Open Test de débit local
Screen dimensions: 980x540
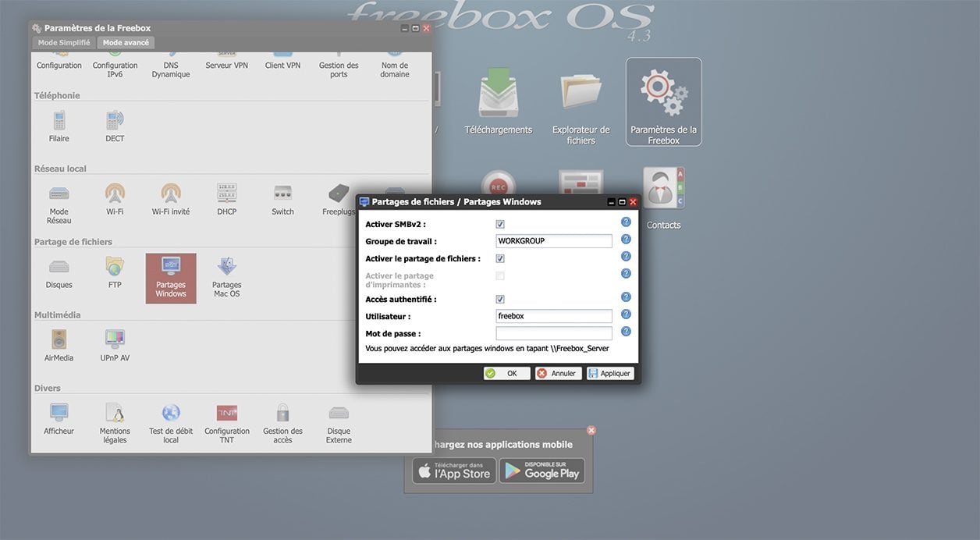[171, 424]
